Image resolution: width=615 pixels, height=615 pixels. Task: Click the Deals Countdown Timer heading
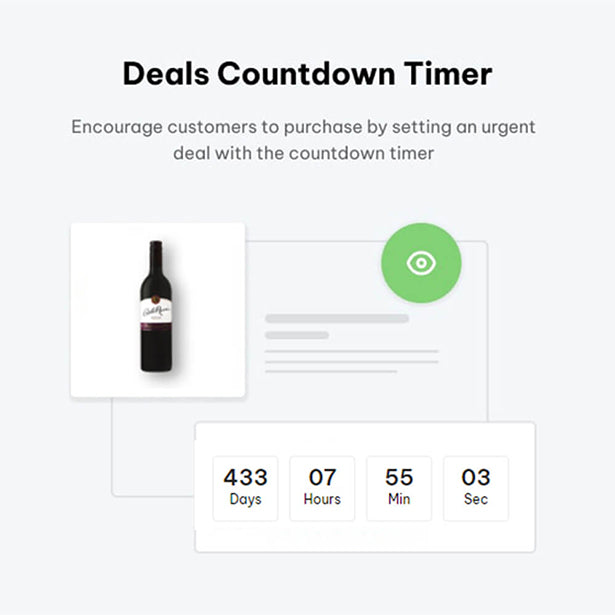point(308,73)
